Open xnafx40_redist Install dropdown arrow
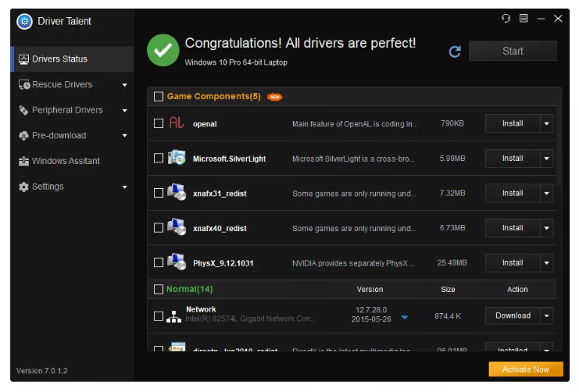Image resolution: width=579 pixels, height=392 pixels. tap(546, 228)
